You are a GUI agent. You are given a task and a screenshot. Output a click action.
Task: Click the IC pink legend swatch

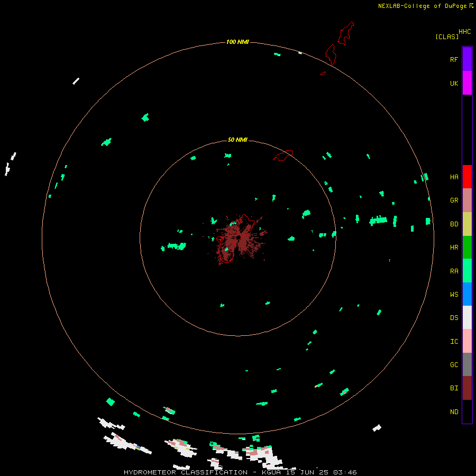pyautogui.click(x=467, y=341)
